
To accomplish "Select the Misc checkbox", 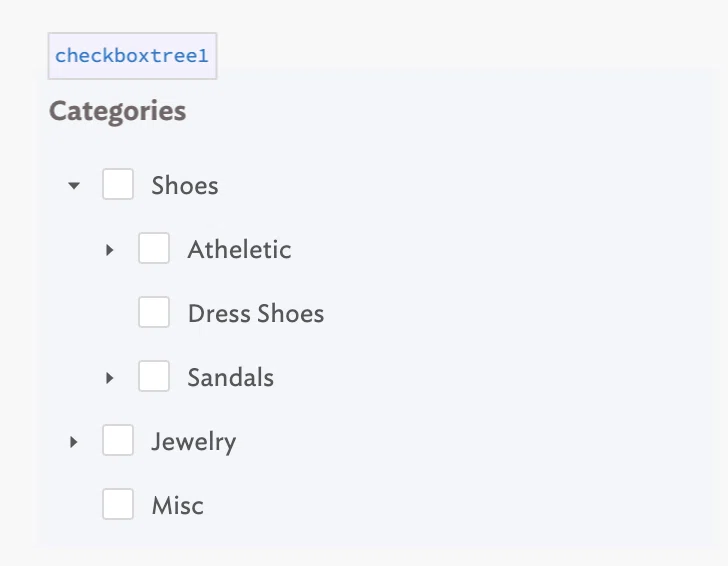I will 118,504.
